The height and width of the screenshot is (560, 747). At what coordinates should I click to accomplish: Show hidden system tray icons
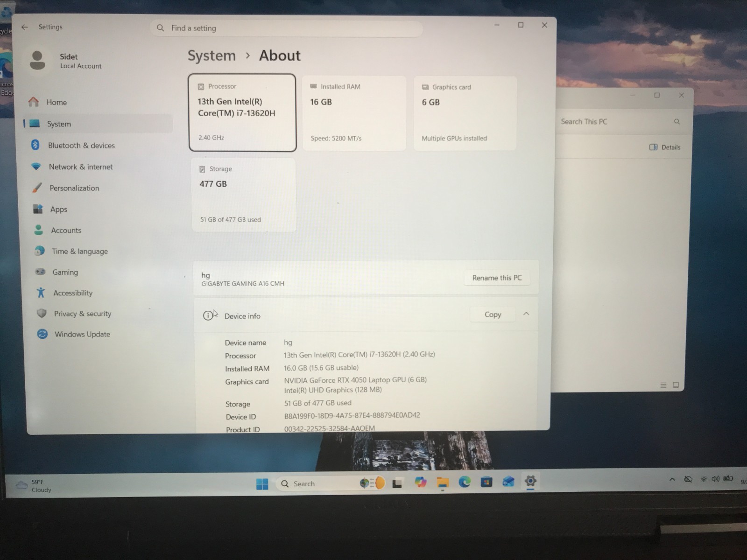click(x=672, y=479)
